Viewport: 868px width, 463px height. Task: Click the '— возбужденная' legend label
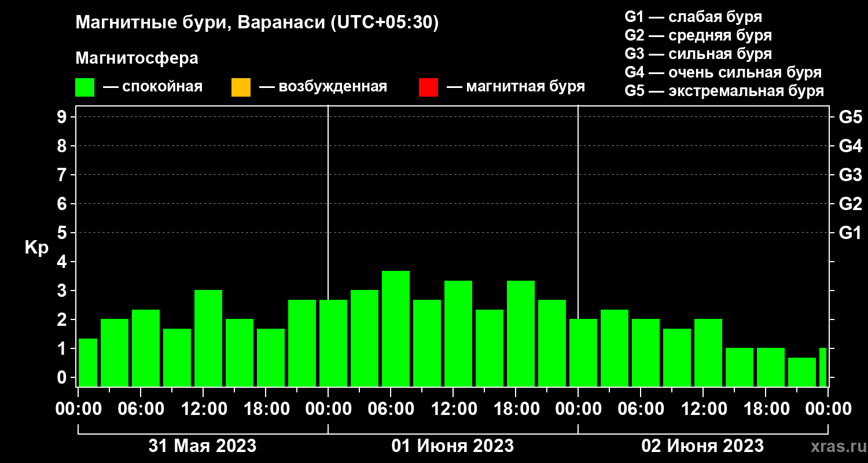(323, 87)
